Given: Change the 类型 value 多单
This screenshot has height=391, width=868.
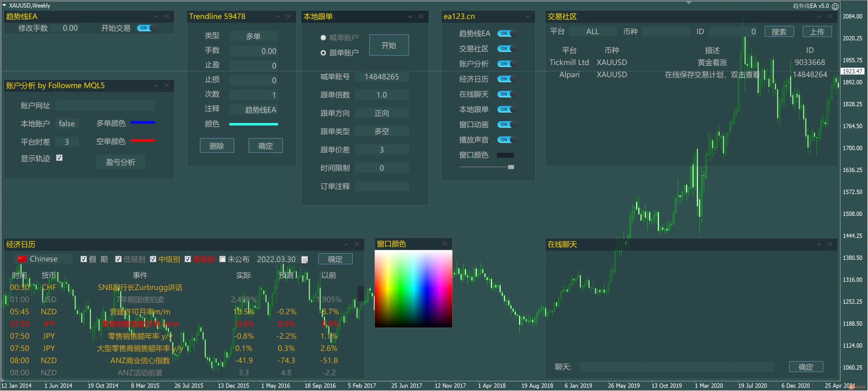Looking at the screenshot, I should pos(253,36).
